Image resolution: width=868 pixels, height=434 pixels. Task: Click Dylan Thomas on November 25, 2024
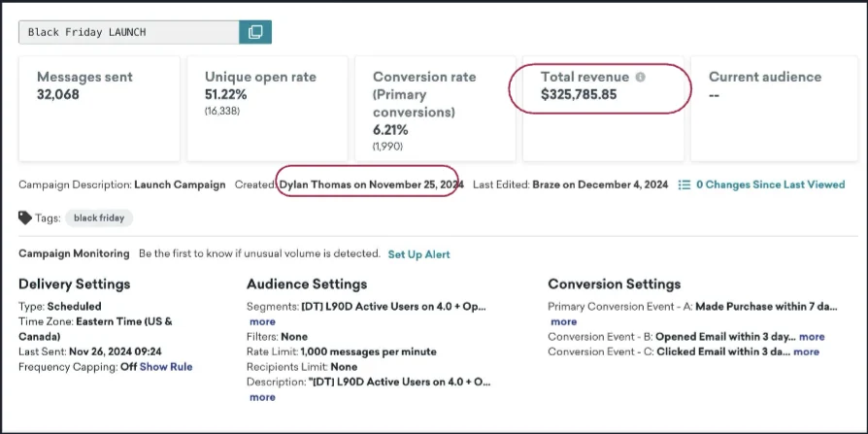372,184
